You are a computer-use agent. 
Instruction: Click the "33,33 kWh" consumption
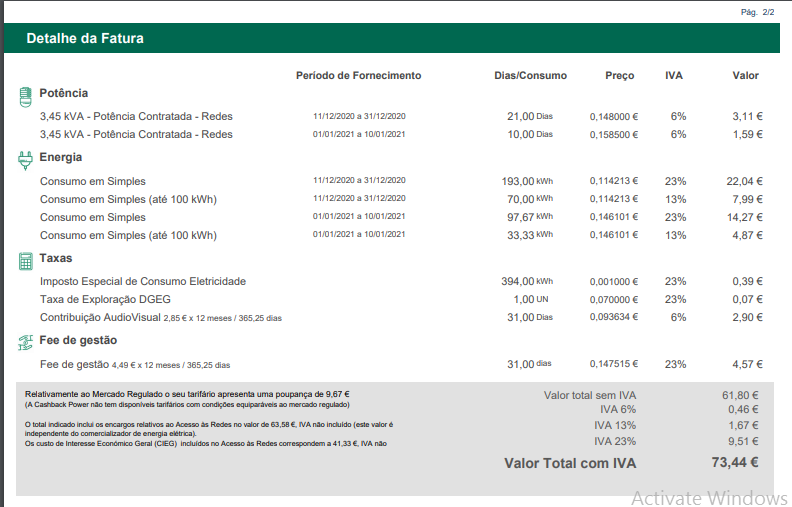(530, 235)
